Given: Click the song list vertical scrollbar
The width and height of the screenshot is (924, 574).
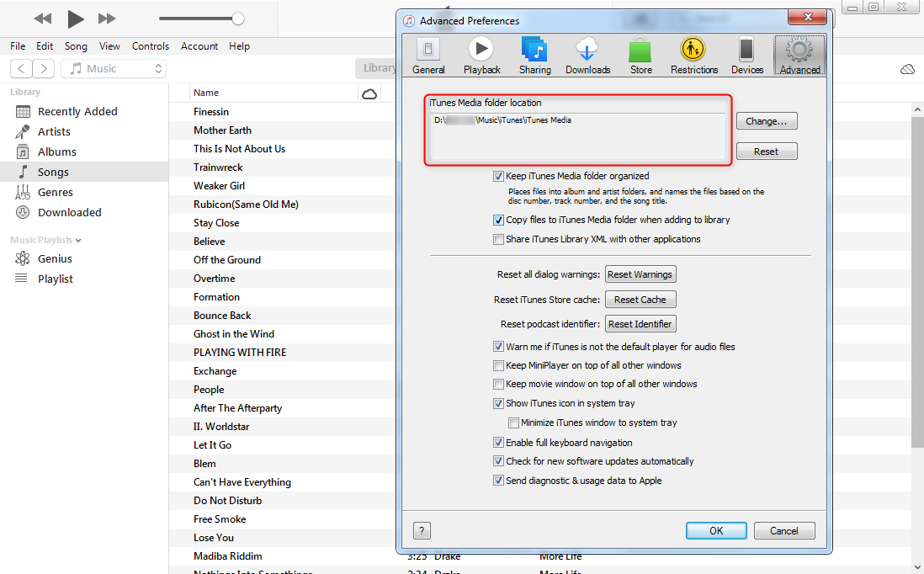Looking at the screenshot, I should [917, 283].
